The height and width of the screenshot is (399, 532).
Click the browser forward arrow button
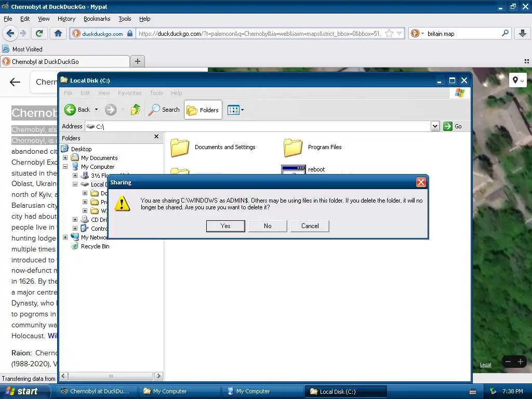(x=23, y=33)
